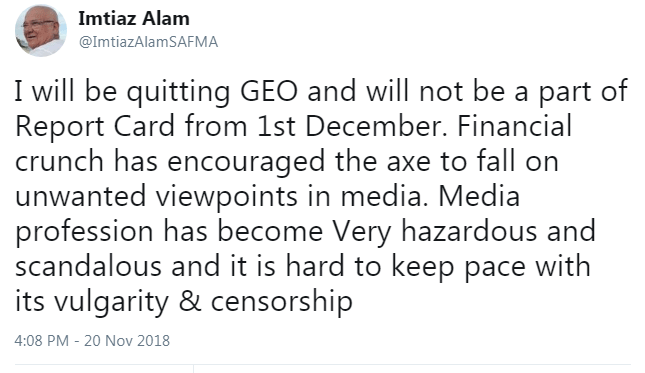Screen dimensions: 645x373
Task: Open the @ImtiazAlamSAFMA handle link
Action: [148, 42]
